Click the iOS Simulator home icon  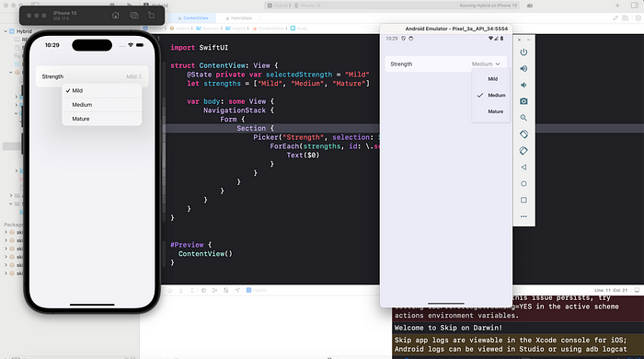115,16
